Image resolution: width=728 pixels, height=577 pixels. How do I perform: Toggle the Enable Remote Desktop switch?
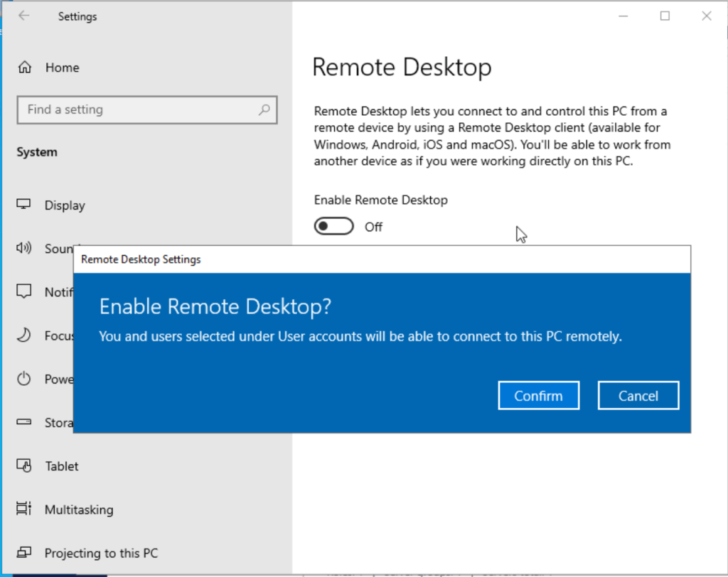click(x=334, y=227)
